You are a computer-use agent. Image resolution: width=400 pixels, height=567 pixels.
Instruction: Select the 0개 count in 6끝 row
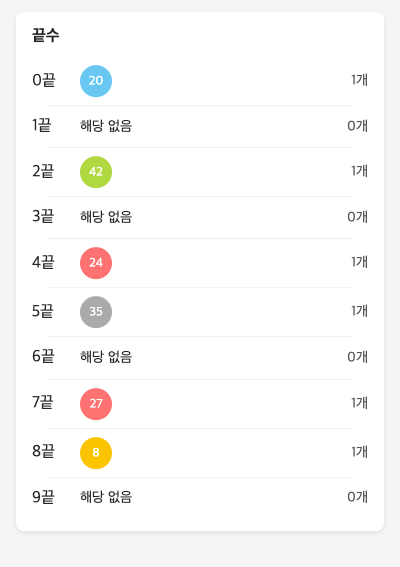click(358, 357)
